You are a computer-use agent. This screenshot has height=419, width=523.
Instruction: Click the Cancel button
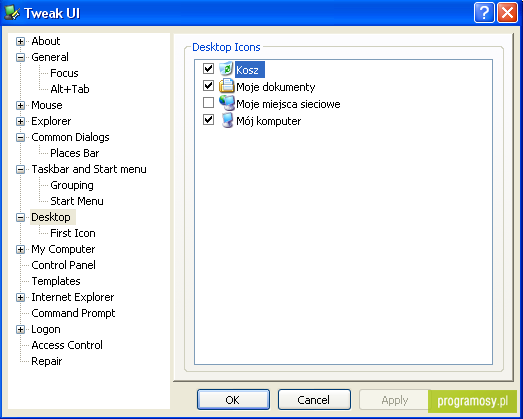coord(314,399)
